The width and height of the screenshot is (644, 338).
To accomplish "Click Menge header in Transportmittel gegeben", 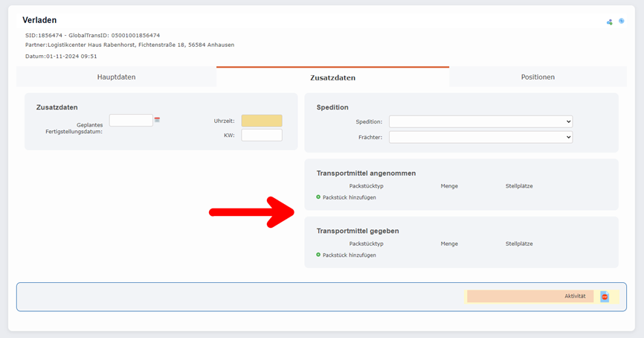I will coord(449,243).
